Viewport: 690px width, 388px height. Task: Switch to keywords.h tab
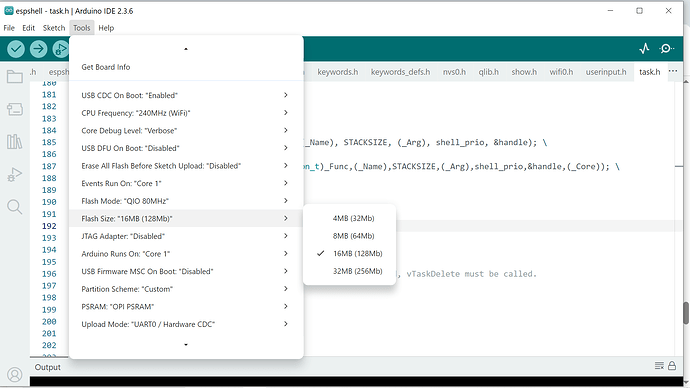coord(338,72)
